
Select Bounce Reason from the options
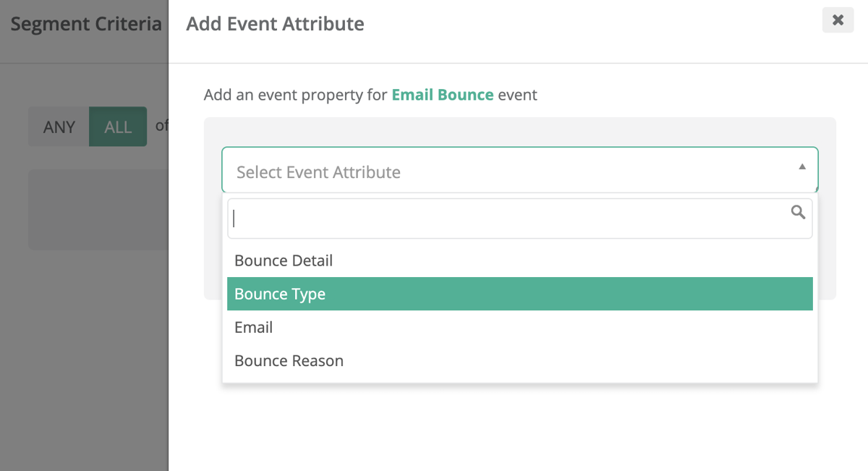(x=288, y=360)
